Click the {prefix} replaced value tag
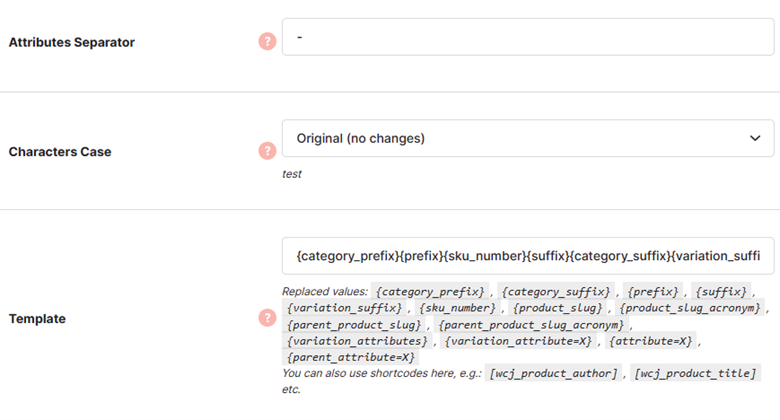The image size is (780, 420). (653, 292)
